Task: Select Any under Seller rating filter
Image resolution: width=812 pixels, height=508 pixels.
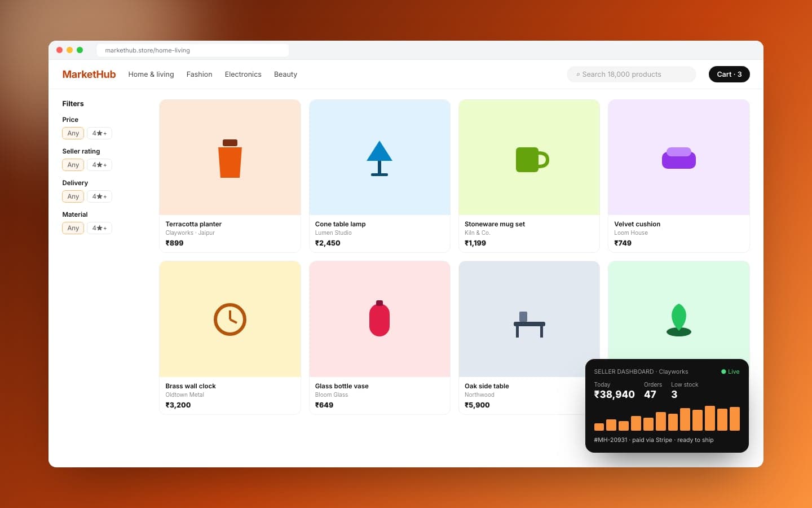Action: click(x=73, y=165)
